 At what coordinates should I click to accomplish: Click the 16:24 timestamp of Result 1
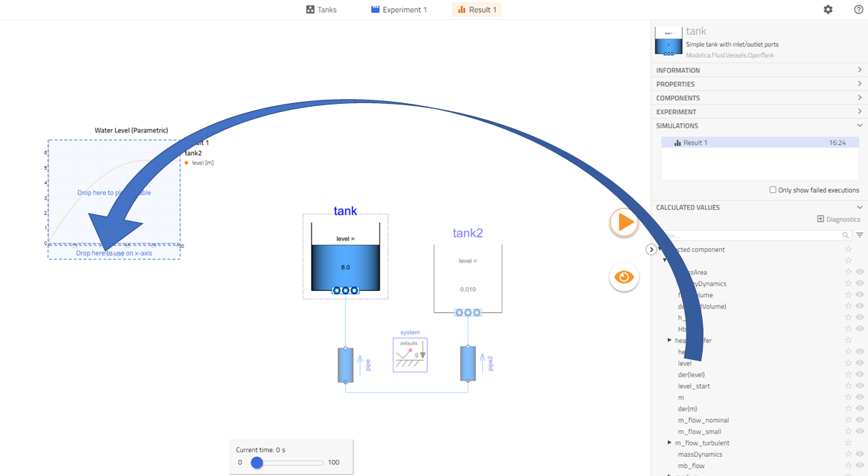coord(837,143)
